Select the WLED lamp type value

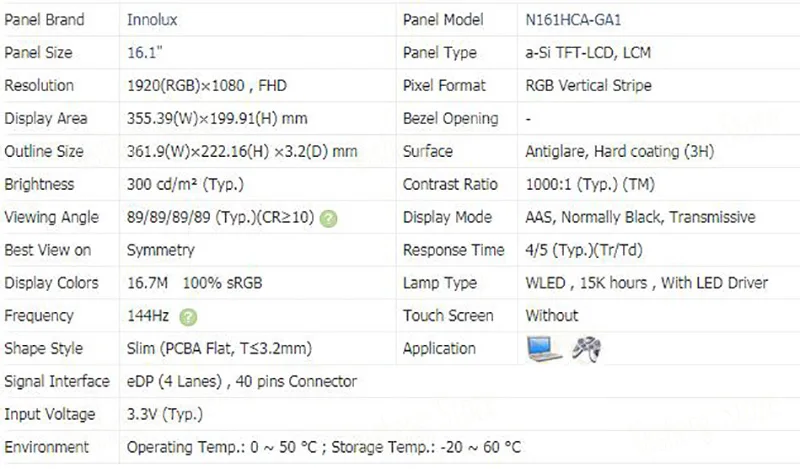tap(646, 283)
